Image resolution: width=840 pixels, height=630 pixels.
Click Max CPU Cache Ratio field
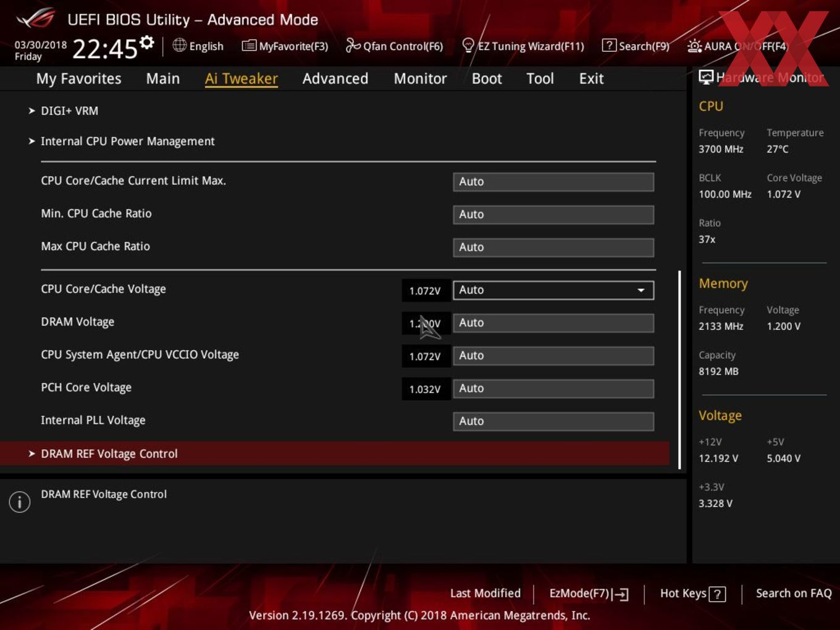point(553,247)
